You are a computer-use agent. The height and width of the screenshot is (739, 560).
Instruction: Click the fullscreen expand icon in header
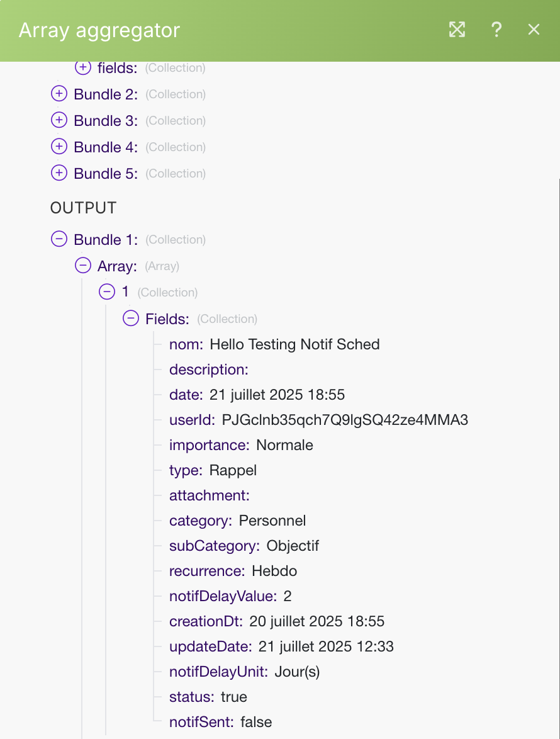point(457,30)
